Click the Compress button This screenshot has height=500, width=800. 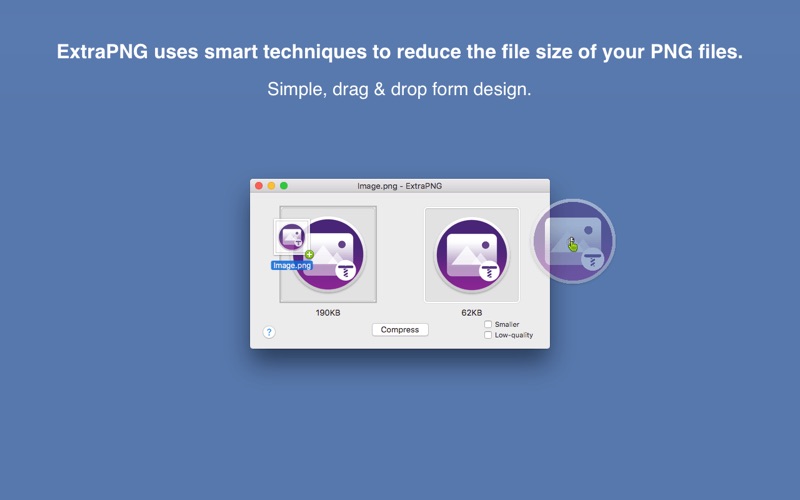400,330
